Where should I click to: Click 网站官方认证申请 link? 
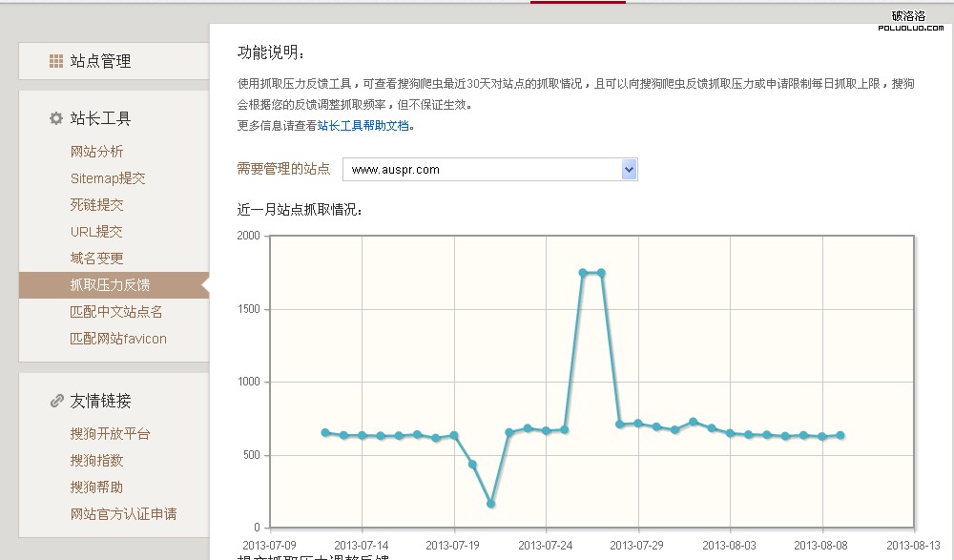click(x=123, y=514)
